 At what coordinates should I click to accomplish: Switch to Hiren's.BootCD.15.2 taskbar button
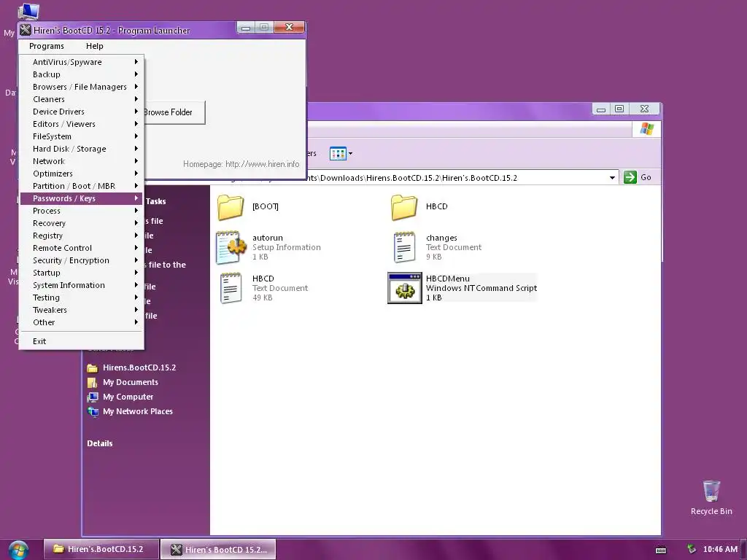click(101, 549)
